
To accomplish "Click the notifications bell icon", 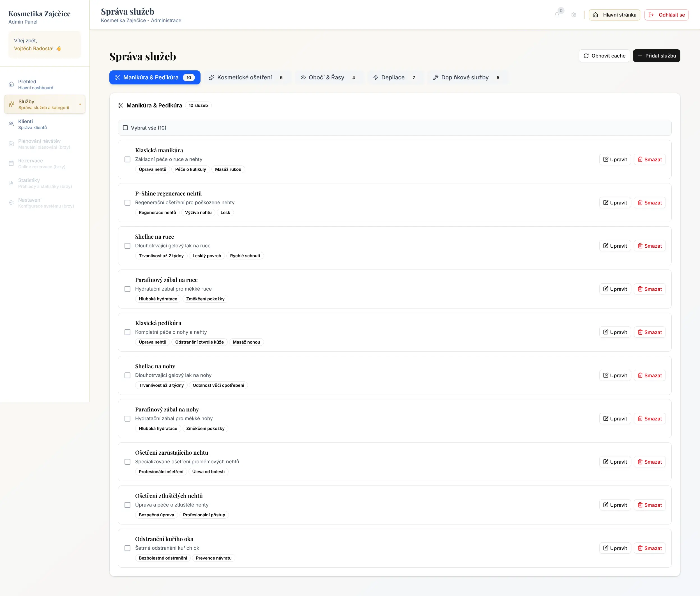I will click(557, 15).
